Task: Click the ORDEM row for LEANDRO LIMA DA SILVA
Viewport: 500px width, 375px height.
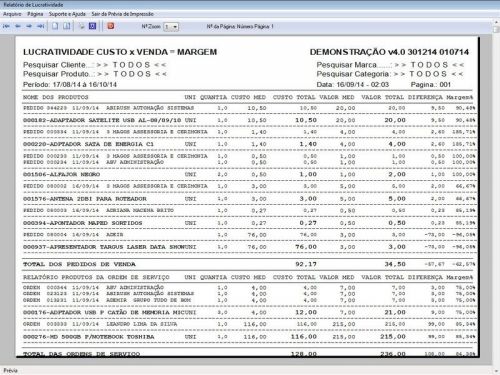Action: [x=249, y=324]
